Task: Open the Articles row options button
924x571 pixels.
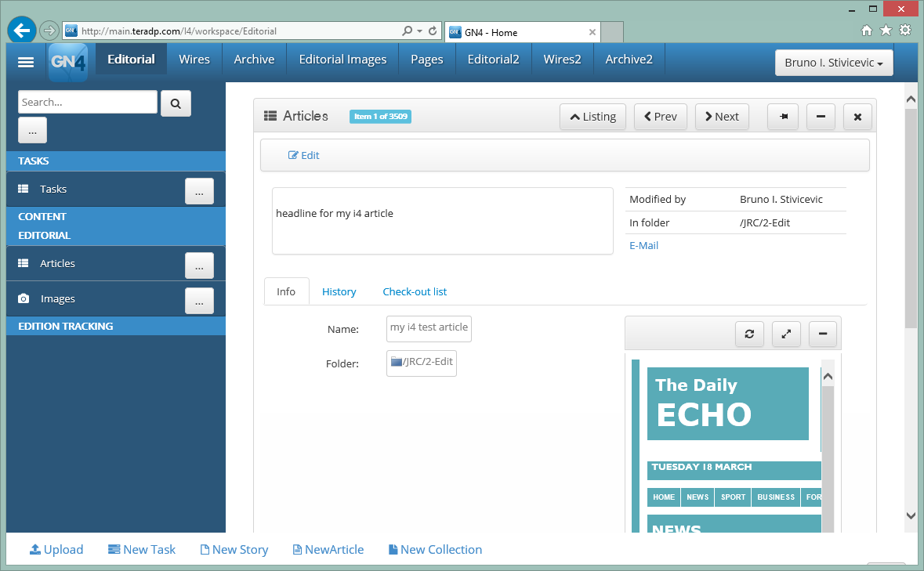Action: [x=199, y=266]
